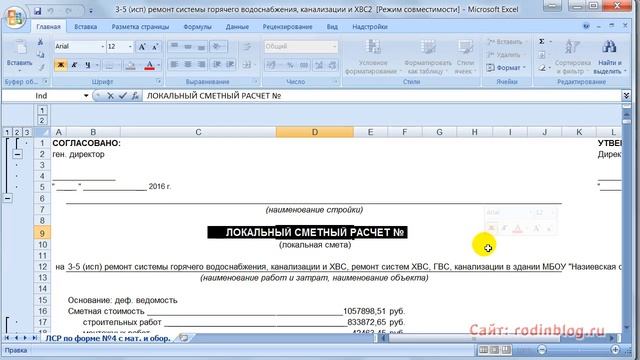640x360 pixels.
Task: Increase font size with the larger A
Action: (142, 47)
